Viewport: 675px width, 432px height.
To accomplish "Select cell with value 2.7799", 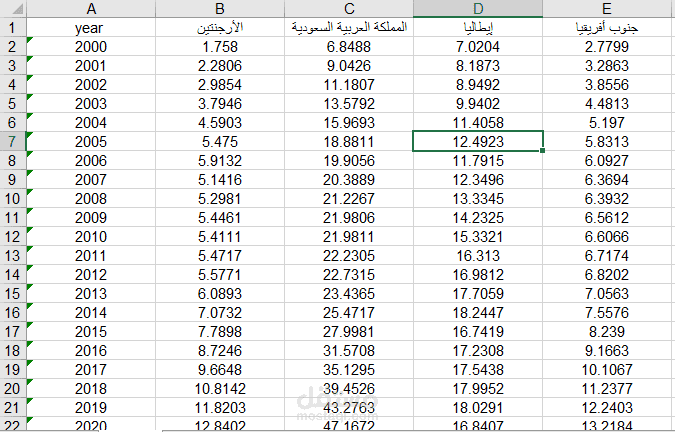I will (607, 46).
